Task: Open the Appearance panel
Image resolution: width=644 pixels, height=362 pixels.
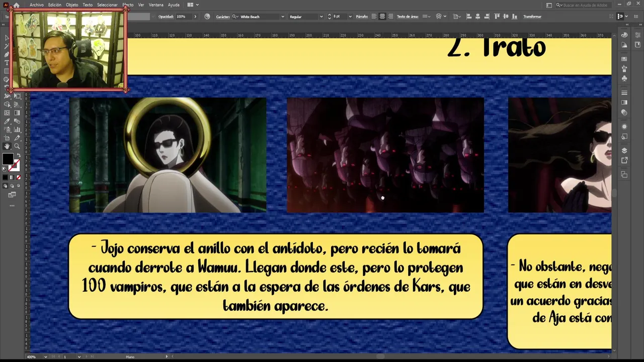Action: 624,126
